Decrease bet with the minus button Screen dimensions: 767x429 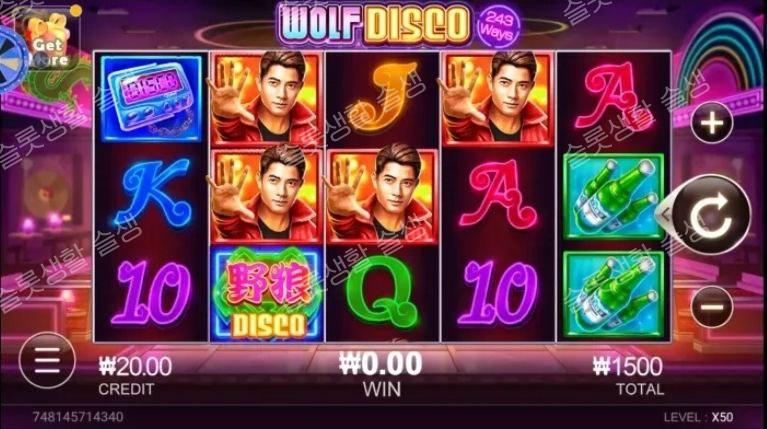(x=712, y=307)
